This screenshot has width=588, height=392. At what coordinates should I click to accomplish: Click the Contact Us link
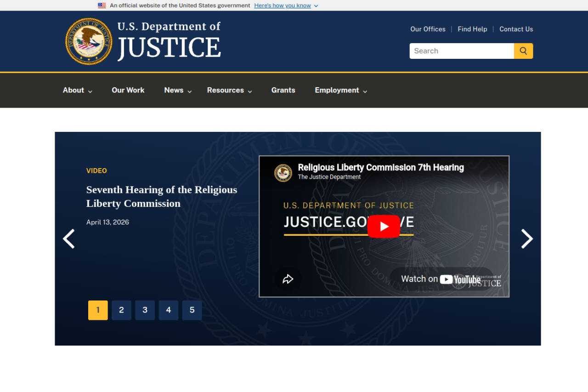tap(516, 29)
